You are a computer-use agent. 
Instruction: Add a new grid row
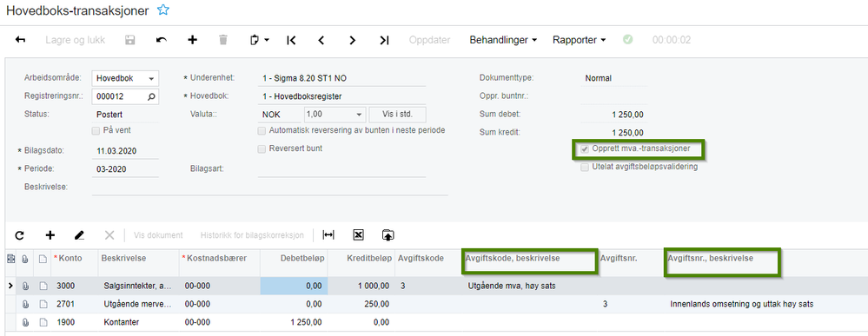pos(50,235)
